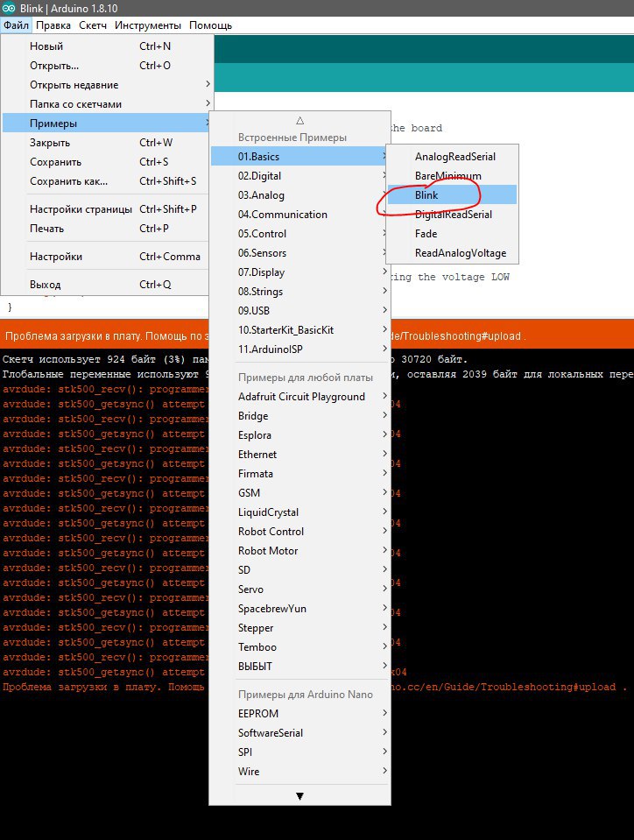Open the Firmata examples
634x840 pixels.
pyautogui.click(x=299, y=474)
